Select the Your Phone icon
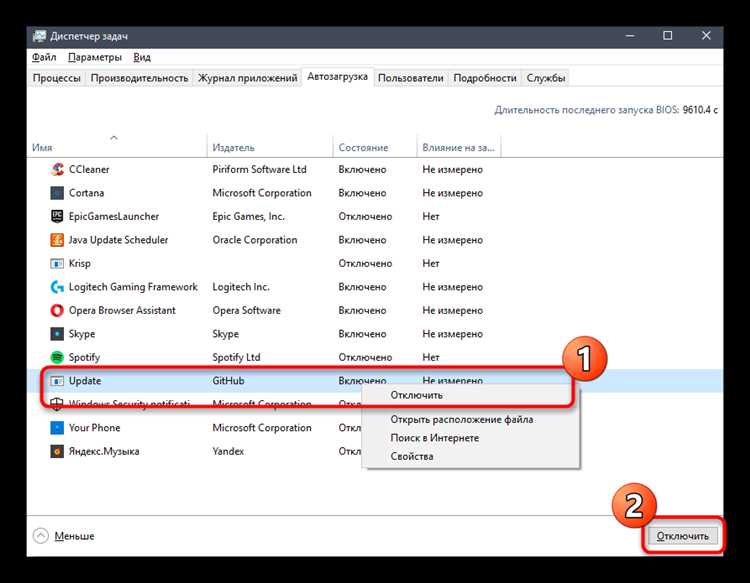The image size is (750, 583). pyautogui.click(x=57, y=428)
